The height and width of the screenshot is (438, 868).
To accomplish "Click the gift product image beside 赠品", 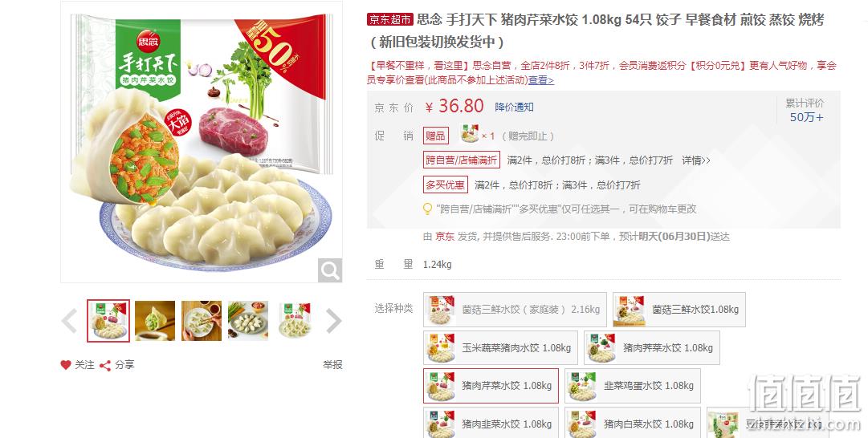I will [x=470, y=135].
